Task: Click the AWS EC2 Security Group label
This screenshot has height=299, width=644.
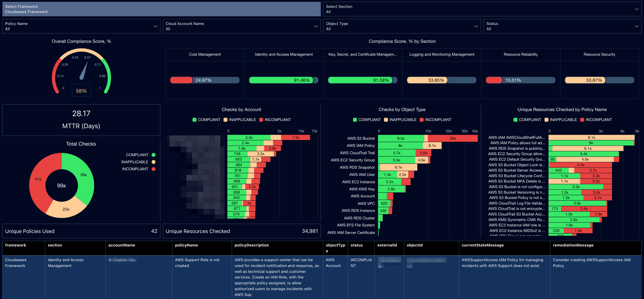Action: (x=352, y=160)
